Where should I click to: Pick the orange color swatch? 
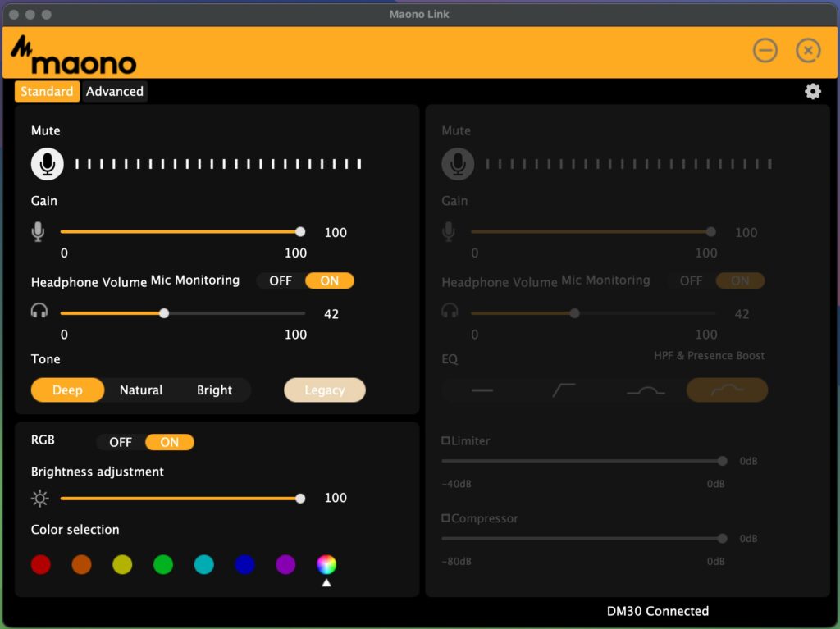[x=81, y=564]
